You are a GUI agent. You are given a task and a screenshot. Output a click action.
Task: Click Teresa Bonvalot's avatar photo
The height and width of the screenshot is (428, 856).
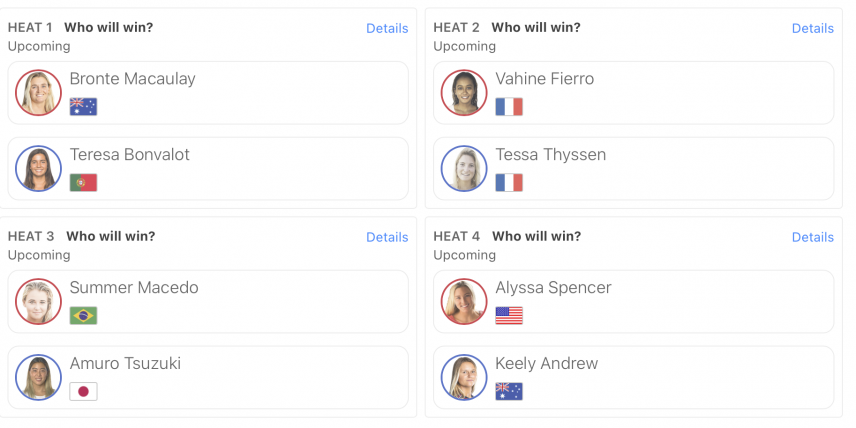click(38, 169)
